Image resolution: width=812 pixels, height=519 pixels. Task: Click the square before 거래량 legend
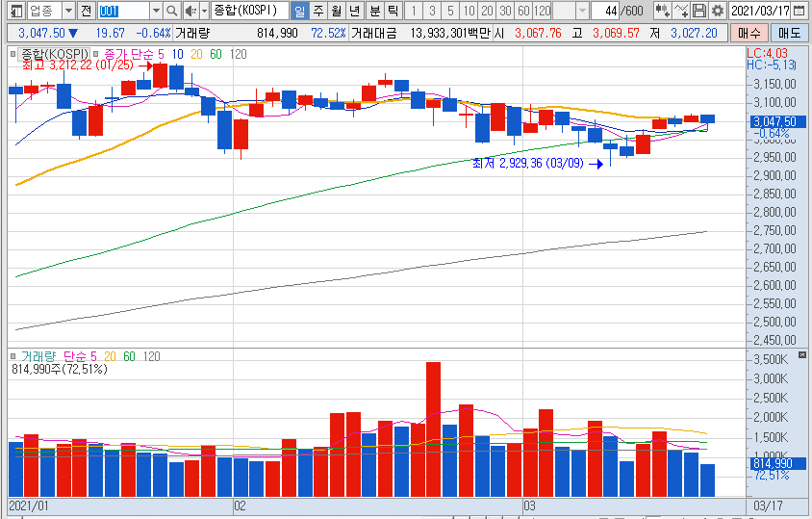point(13,356)
